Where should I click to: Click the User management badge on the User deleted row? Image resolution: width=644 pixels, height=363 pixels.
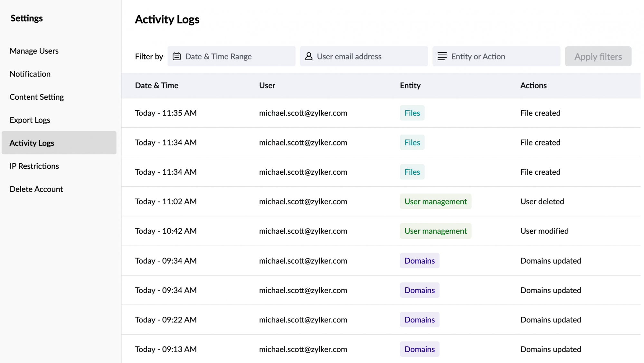pyautogui.click(x=435, y=201)
